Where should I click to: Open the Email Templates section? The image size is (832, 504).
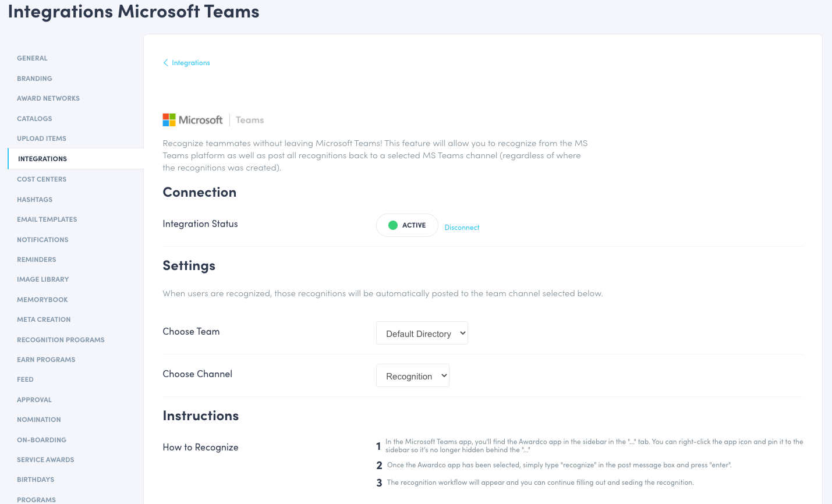pos(47,219)
